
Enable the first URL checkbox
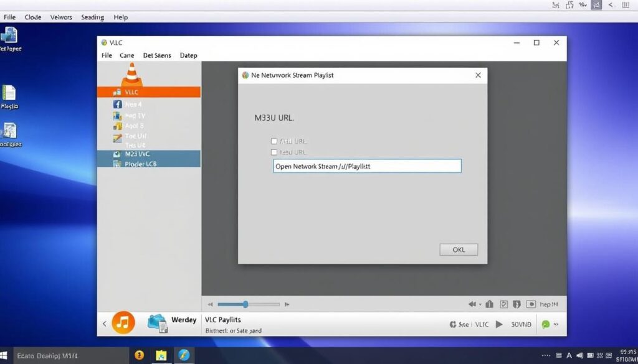[x=274, y=141]
